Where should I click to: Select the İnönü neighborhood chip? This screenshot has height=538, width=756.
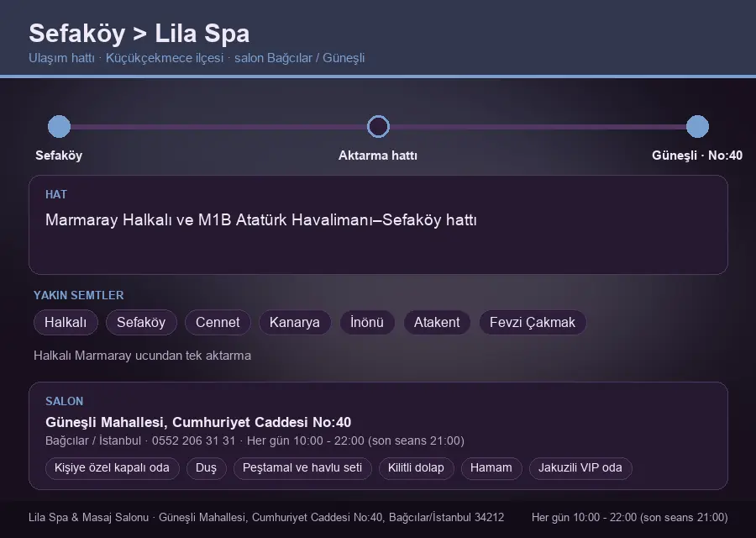(x=367, y=322)
